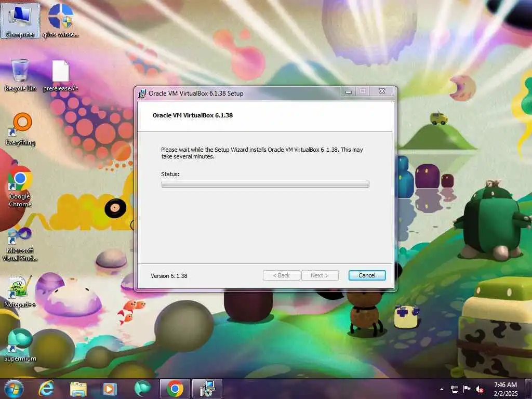Select the q4os-winse installer desktop icon
532x399 pixels.
tap(60, 21)
